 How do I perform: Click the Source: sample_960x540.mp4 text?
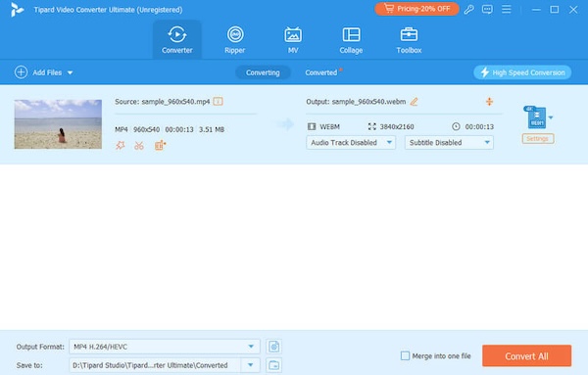click(x=163, y=102)
